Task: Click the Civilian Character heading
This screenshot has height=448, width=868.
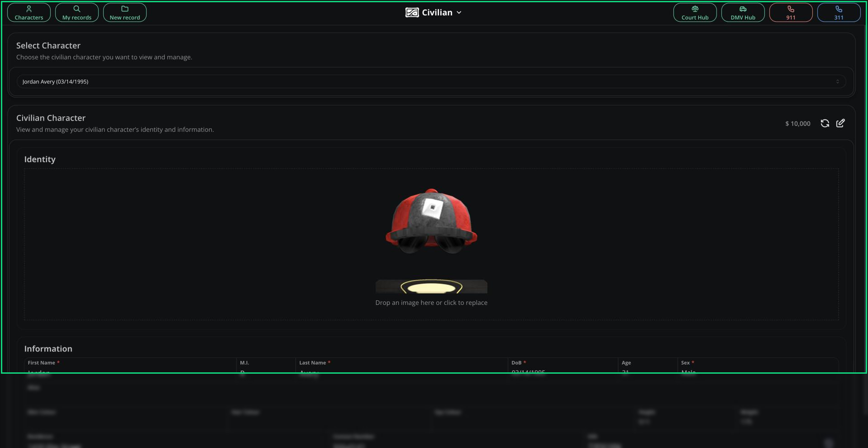Action: tap(51, 118)
